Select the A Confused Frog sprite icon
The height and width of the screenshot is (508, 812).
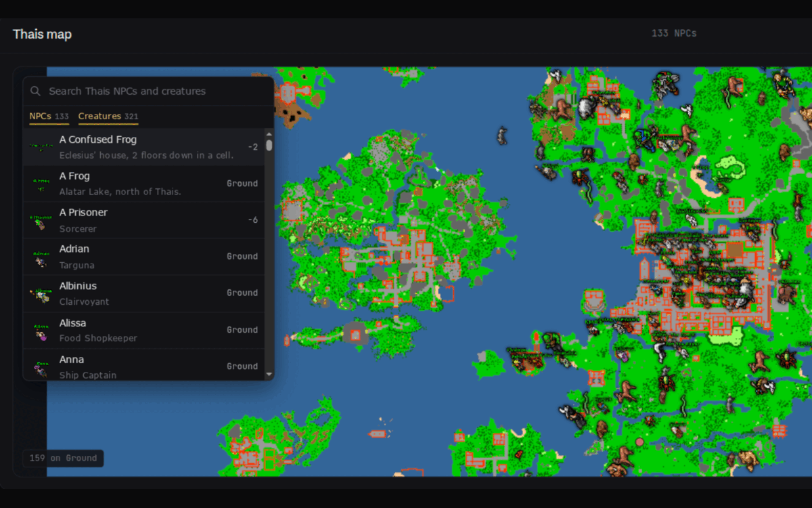[x=41, y=147]
